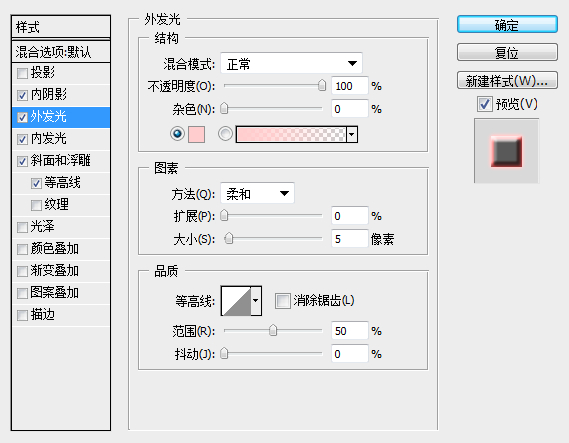Open the 方法 dropdown
This screenshot has width=569, height=443.
click(x=257, y=194)
